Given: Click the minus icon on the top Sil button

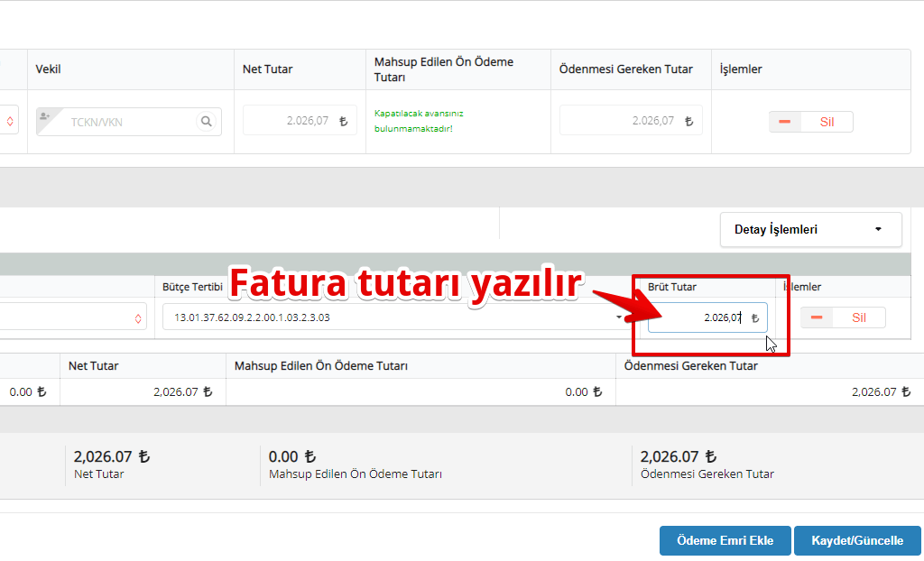Looking at the screenshot, I should (x=784, y=122).
